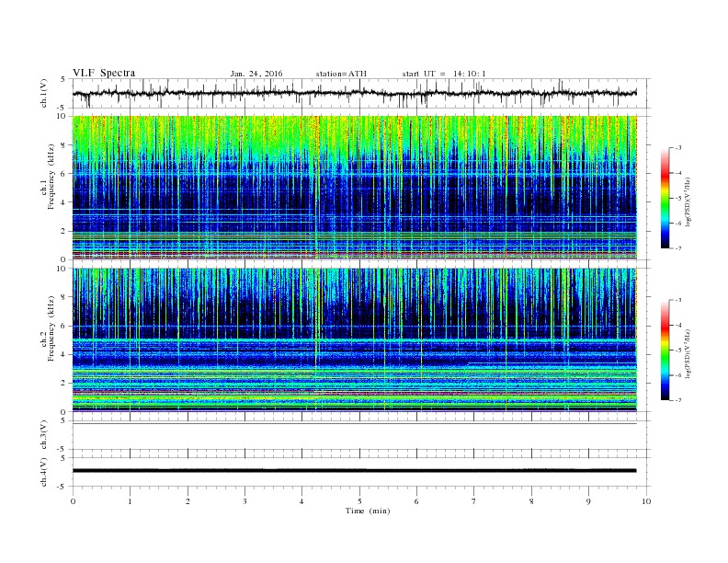Click time axis tick label "8"
This screenshot has width=728, height=563.
tap(531, 501)
